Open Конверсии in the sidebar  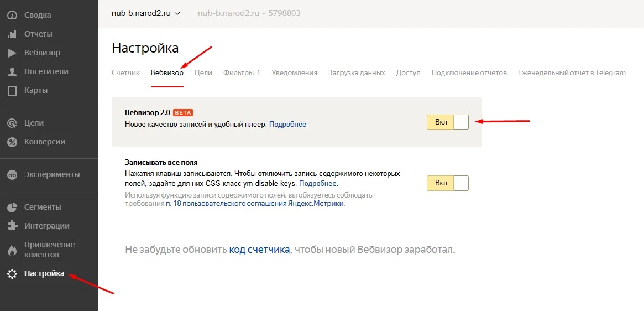(45, 142)
